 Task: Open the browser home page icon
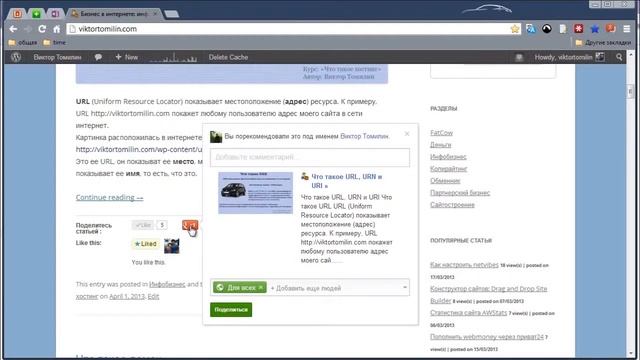[x=56, y=29]
